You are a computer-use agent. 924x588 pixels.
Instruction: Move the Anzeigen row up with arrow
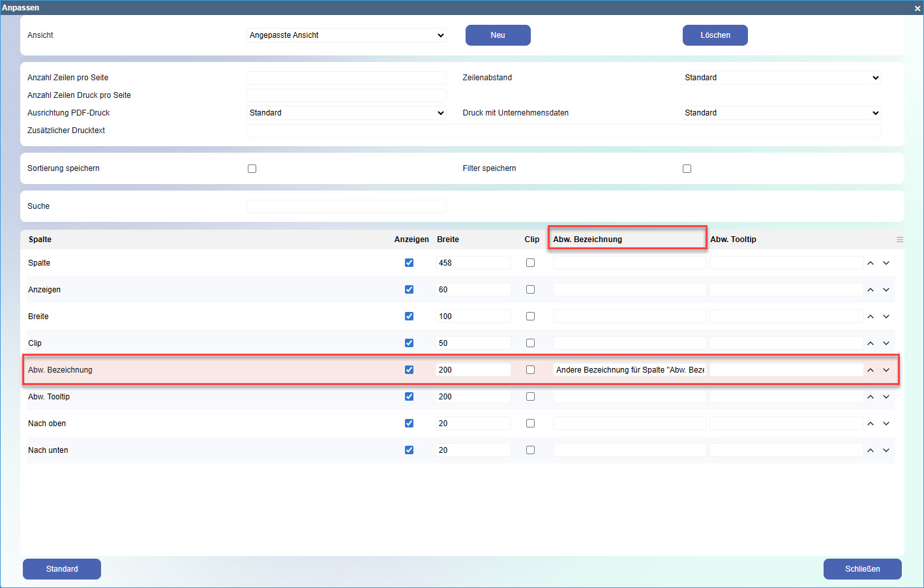870,290
